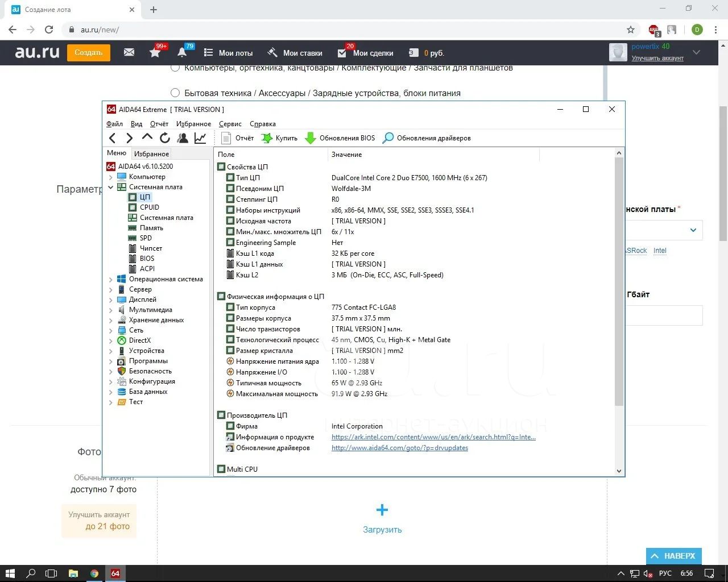
Task: Collapse the Системная плата tree node
Action: point(111,187)
